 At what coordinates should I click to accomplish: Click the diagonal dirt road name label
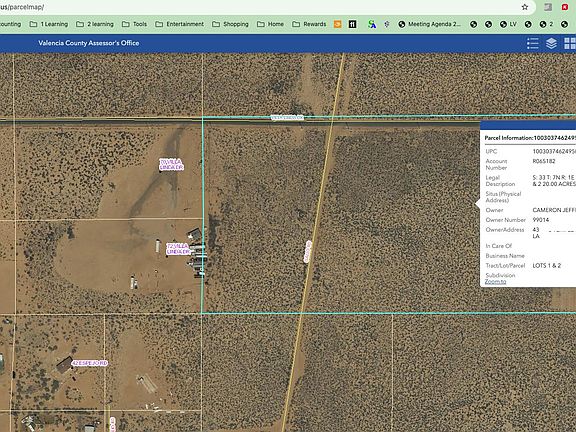point(307,252)
